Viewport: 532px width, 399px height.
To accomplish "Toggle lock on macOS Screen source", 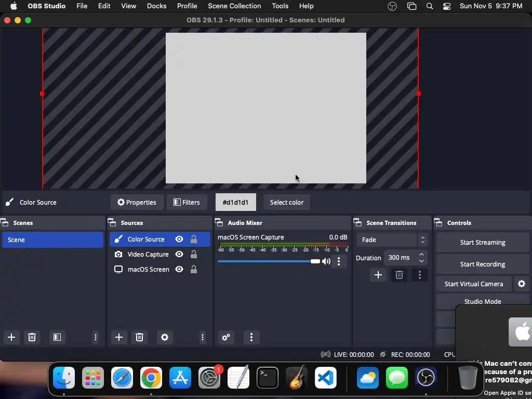I will [194, 270].
